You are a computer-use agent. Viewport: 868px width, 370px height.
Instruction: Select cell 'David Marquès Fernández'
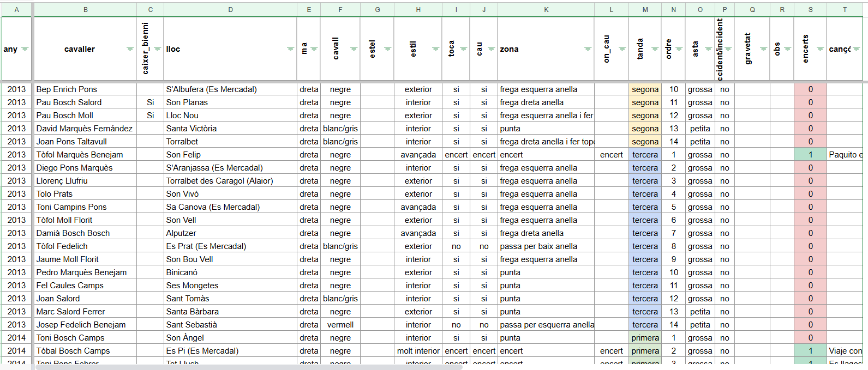pos(85,129)
